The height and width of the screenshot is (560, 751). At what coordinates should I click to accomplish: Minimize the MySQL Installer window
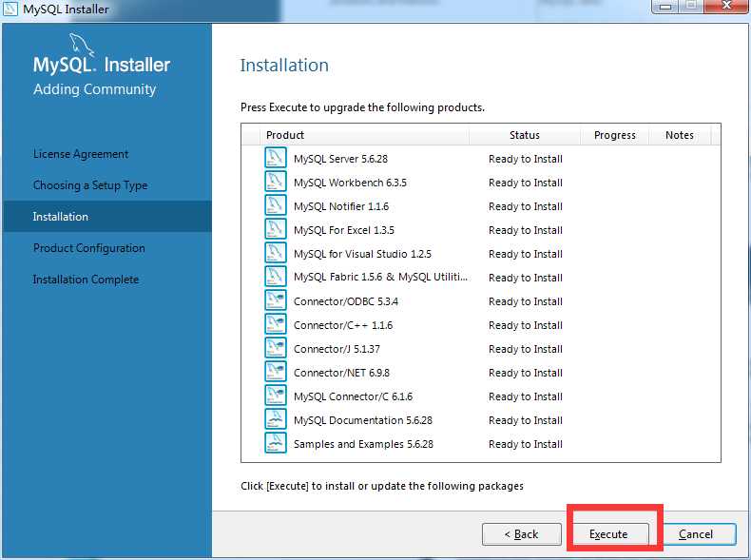click(665, 7)
